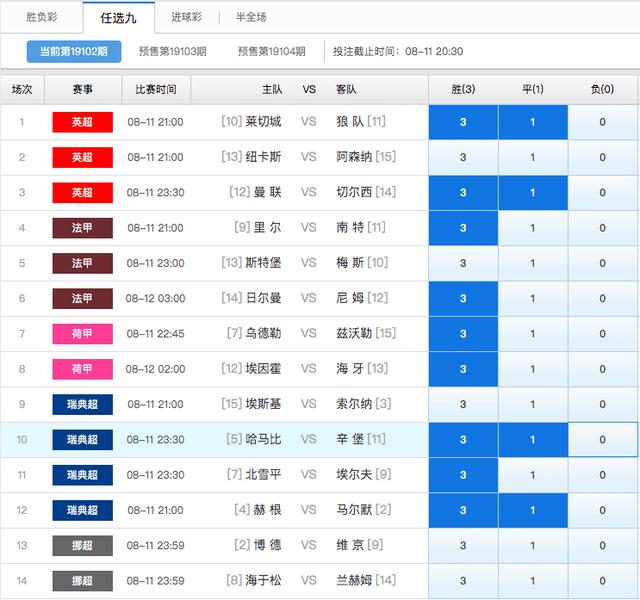Deselect win (3) for 埃因霍 vs 海牙
The width and height of the screenshot is (640, 600).
point(463,369)
